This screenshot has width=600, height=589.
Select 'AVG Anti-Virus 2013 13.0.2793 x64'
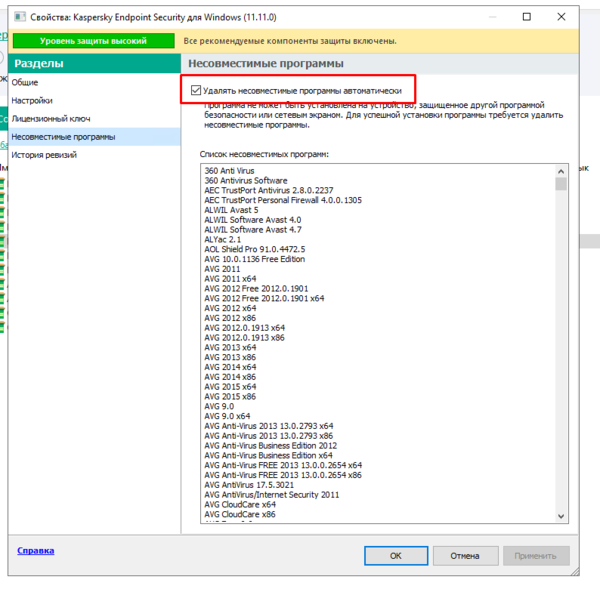(269, 426)
